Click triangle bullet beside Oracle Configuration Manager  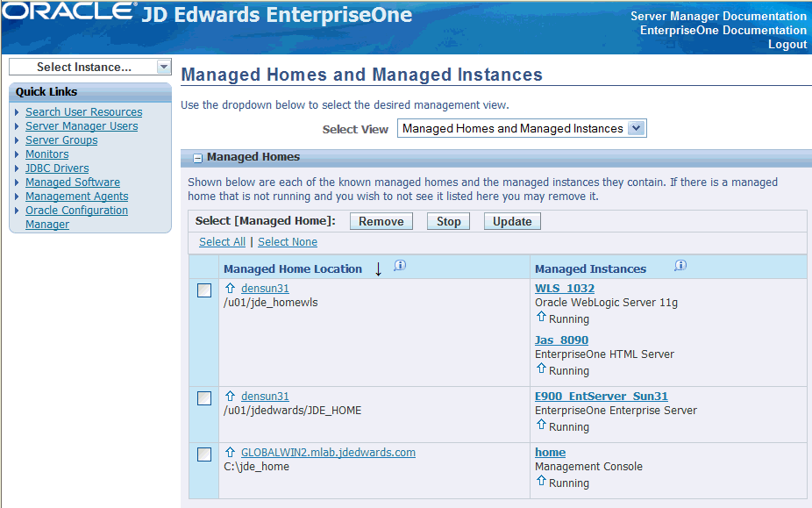(x=17, y=210)
